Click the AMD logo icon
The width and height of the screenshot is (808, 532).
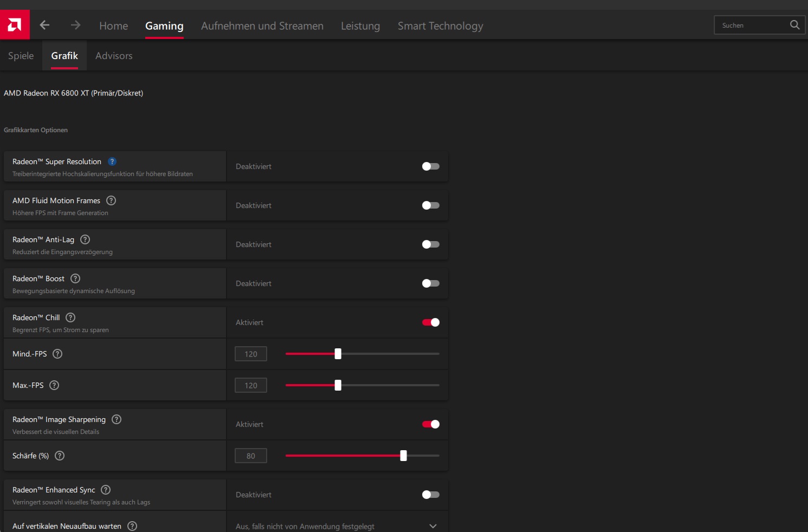15,25
